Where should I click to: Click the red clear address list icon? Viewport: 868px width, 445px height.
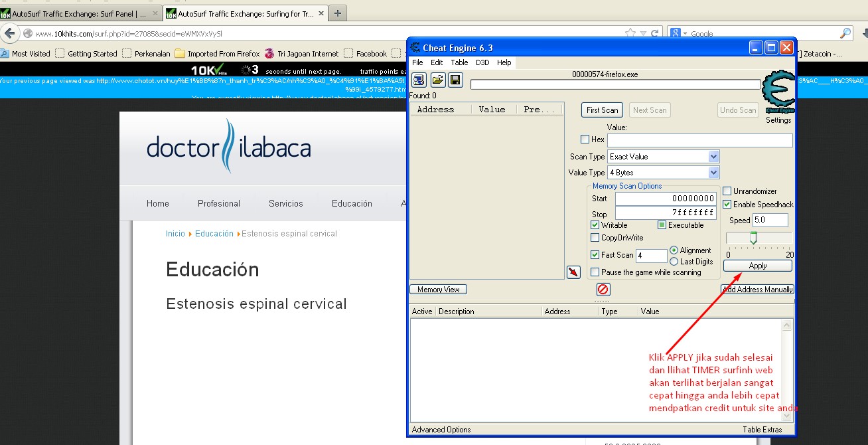(x=603, y=290)
